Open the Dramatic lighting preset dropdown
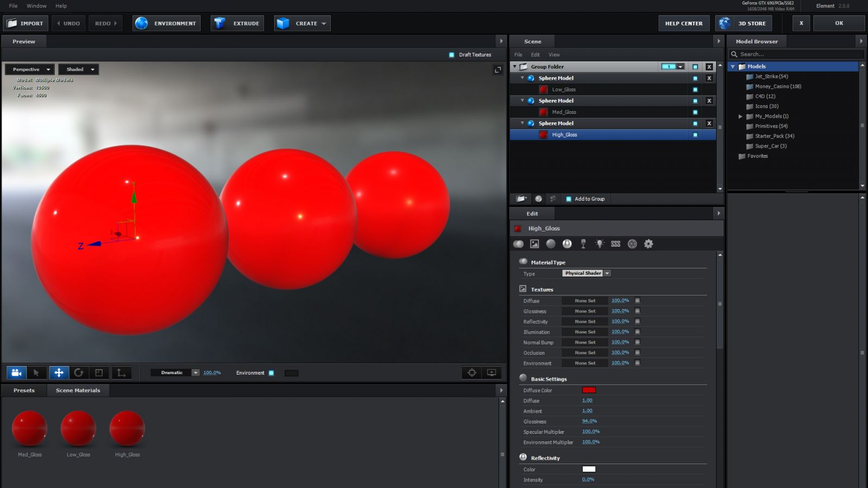Viewport: 868px width, 488px height. click(x=195, y=373)
